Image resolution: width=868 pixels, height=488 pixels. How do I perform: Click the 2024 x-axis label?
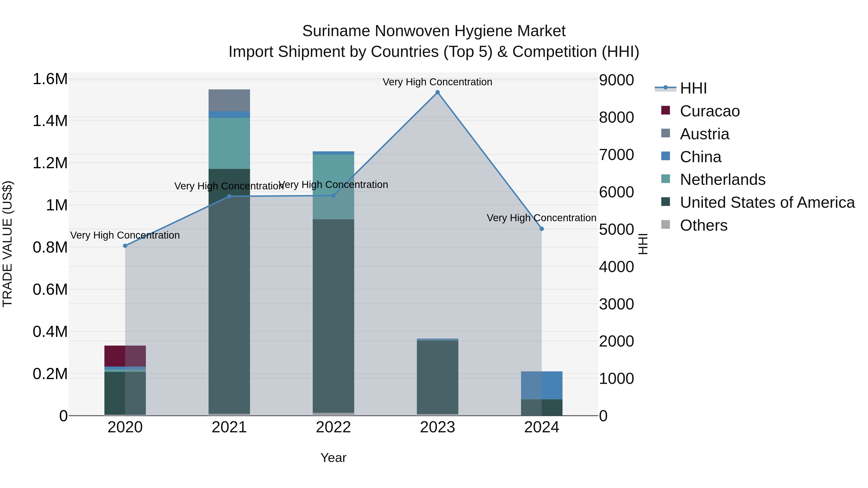pos(542,427)
